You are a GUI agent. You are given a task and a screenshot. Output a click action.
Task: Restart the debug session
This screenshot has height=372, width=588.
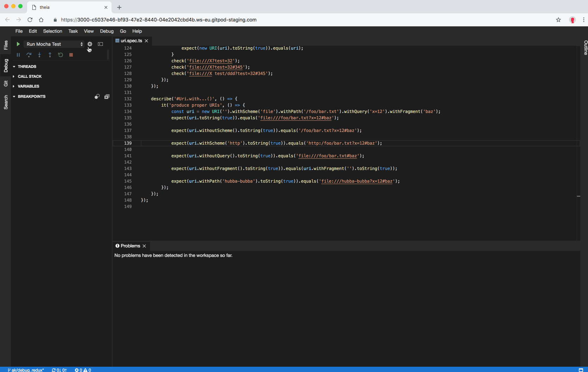click(61, 55)
